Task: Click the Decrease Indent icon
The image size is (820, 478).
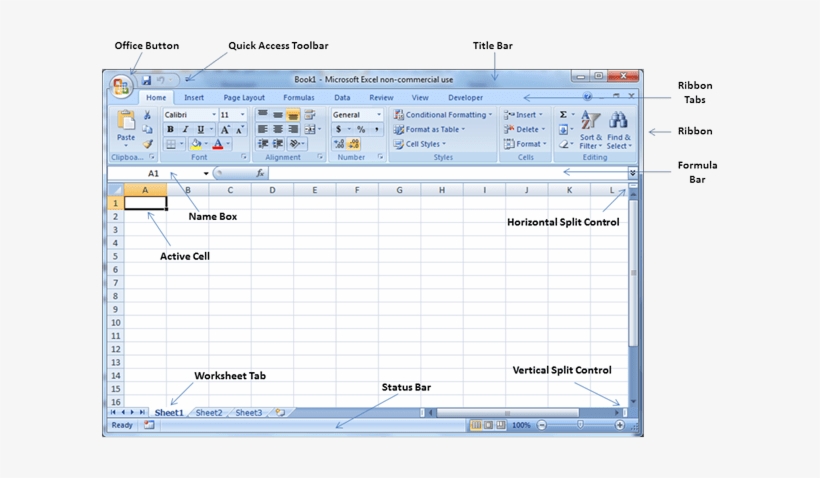Action: (263, 144)
